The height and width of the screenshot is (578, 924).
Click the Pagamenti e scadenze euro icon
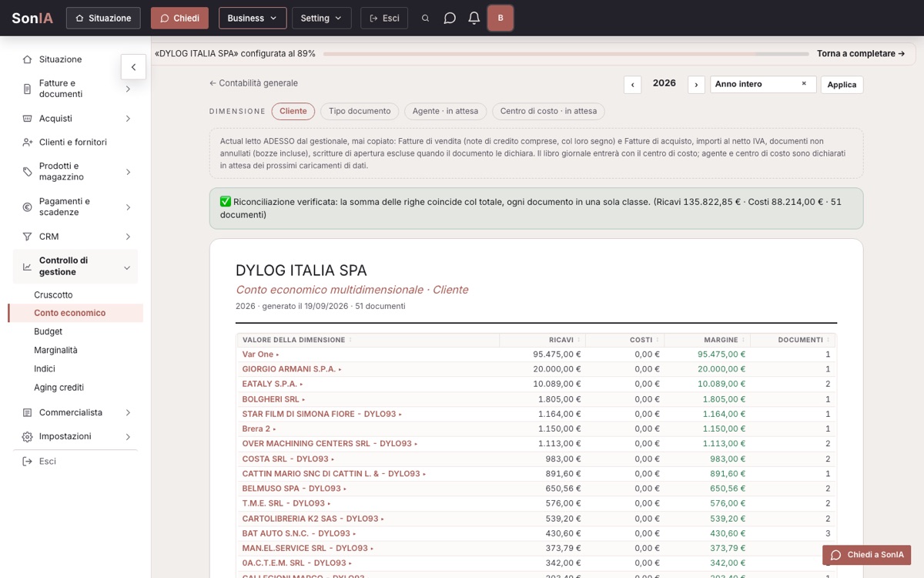click(x=28, y=207)
